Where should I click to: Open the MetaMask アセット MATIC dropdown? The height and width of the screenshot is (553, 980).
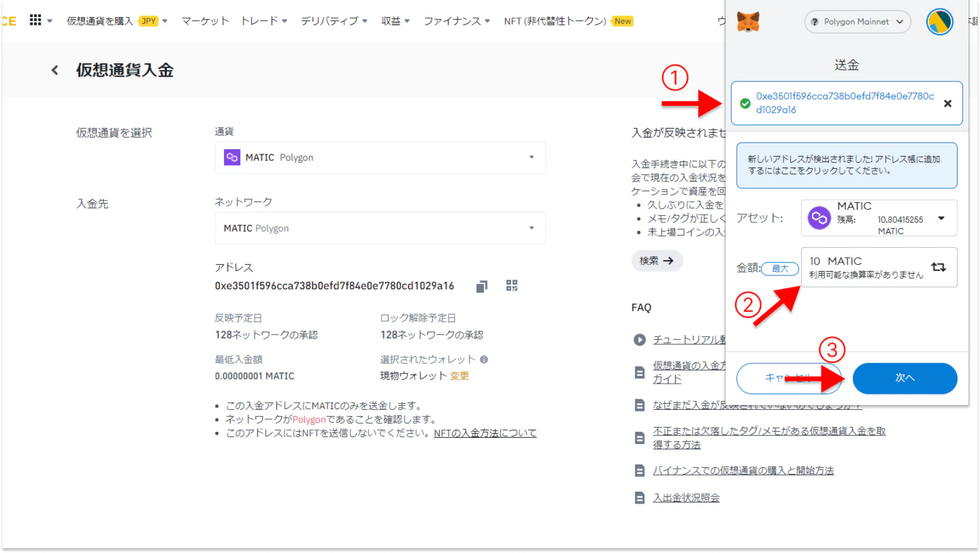tap(879, 218)
